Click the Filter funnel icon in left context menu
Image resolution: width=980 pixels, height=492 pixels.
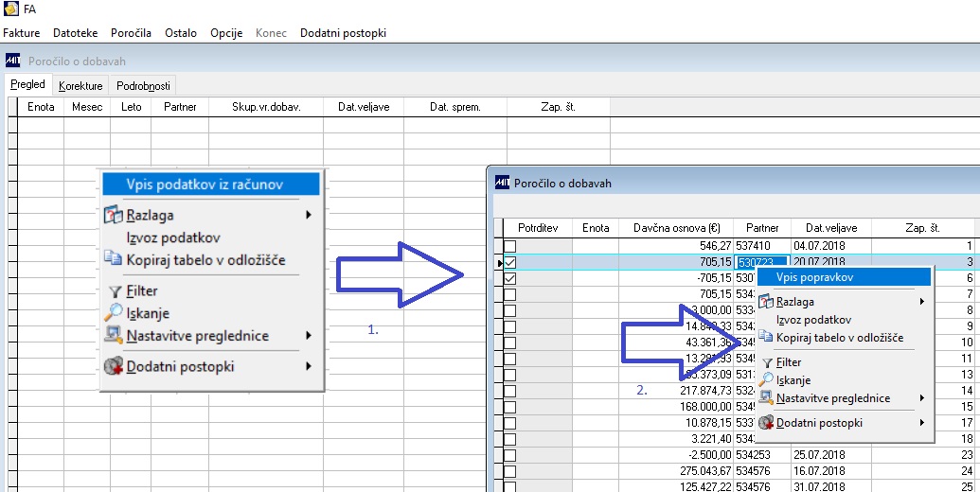point(115,291)
